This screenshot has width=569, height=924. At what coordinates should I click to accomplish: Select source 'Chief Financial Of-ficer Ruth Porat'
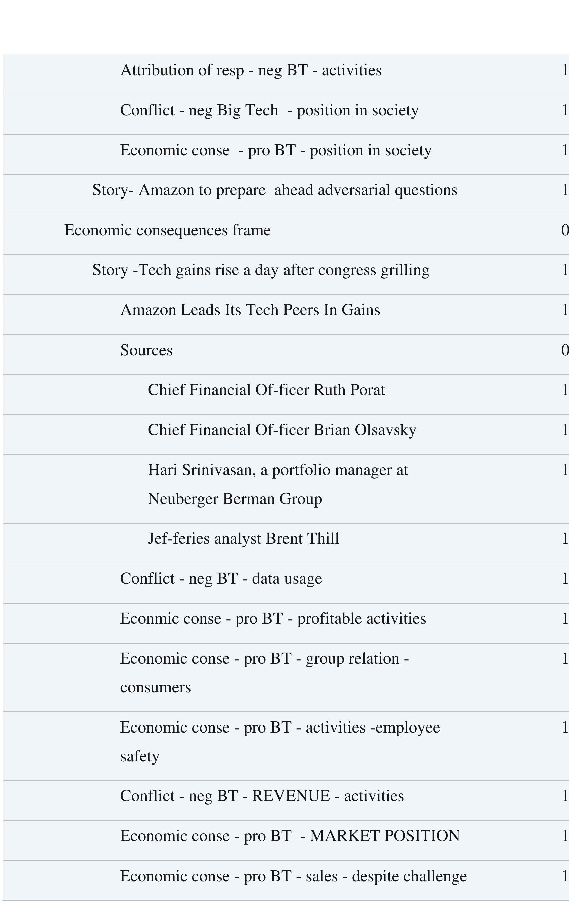click(x=266, y=390)
